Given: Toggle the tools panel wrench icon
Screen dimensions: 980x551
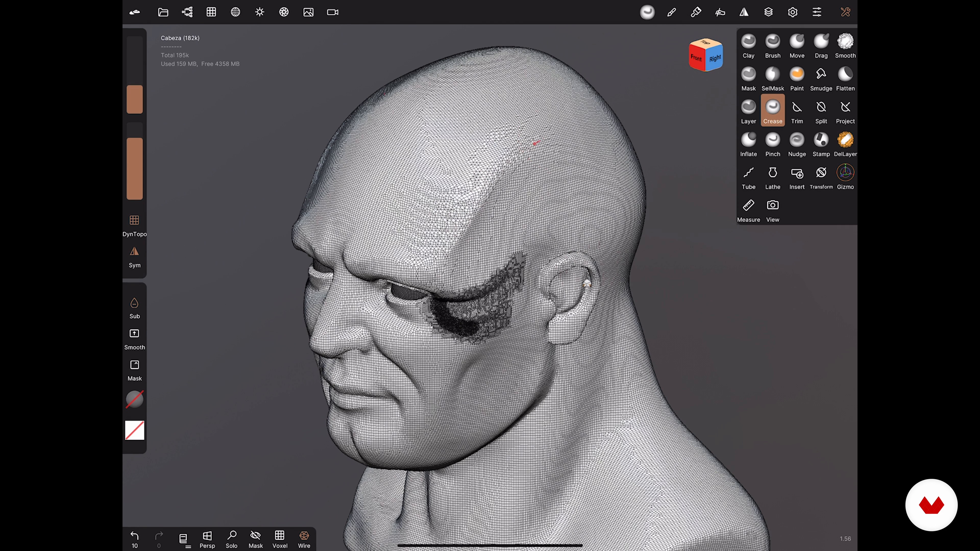Looking at the screenshot, I should (x=845, y=12).
